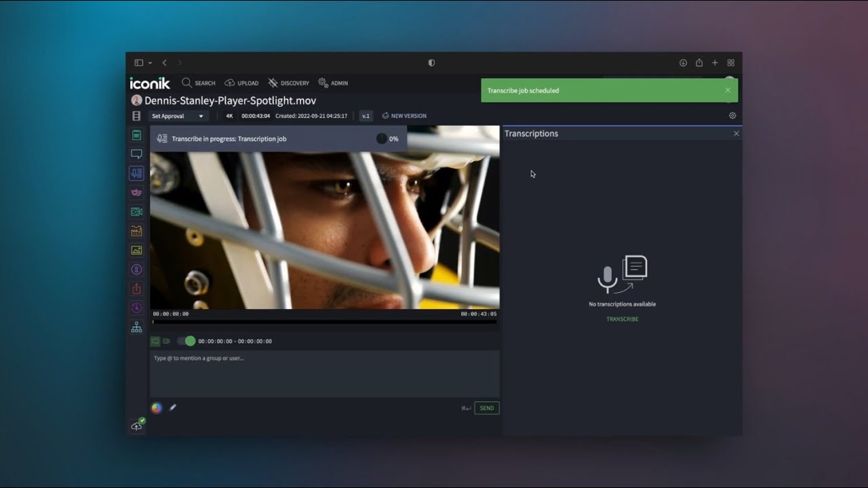
Task: Click the TRANSCRIBE link
Action: [623, 319]
